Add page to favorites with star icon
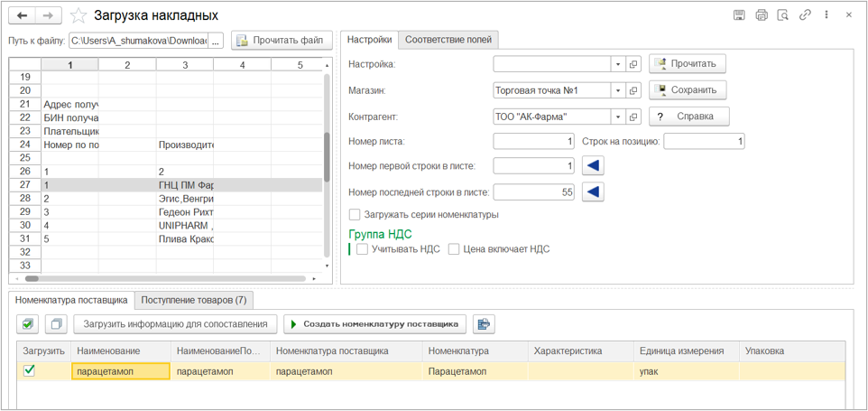 [79, 15]
